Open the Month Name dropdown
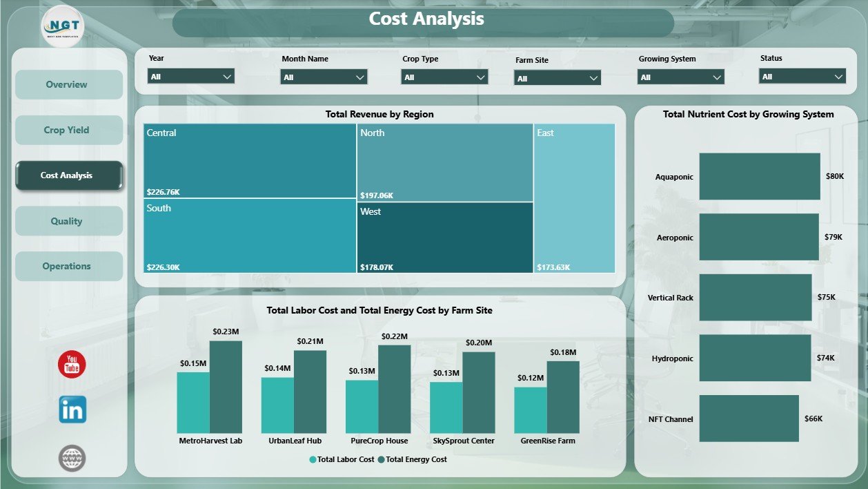This screenshot has width=868, height=489. (324, 77)
